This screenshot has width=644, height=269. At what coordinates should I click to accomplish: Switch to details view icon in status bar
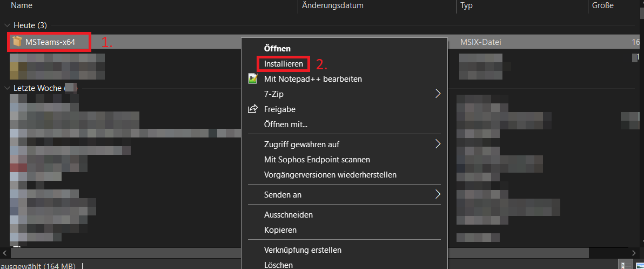click(x=625, y=265)
